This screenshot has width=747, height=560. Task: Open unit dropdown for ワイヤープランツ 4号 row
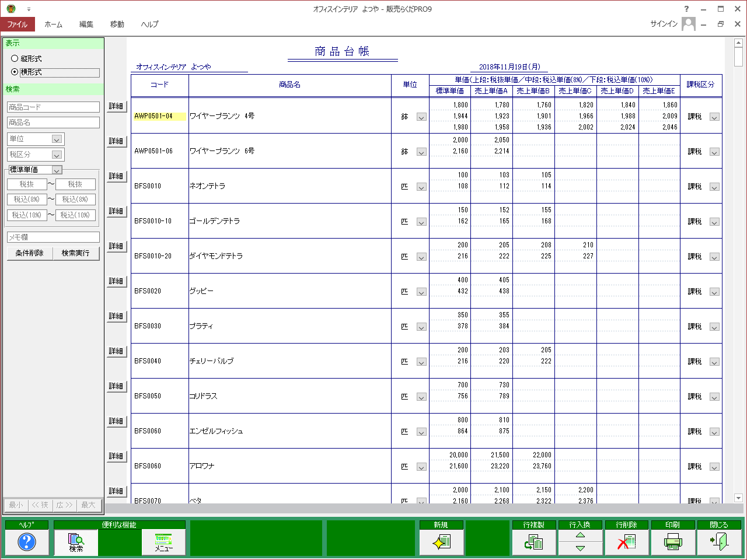(x=421, y=117)
